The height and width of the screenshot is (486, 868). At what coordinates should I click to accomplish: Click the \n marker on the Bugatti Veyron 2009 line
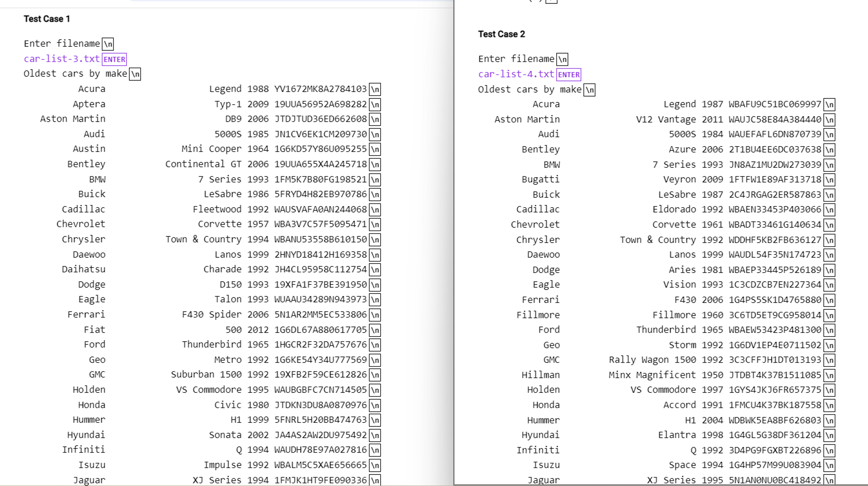point(830,180)
